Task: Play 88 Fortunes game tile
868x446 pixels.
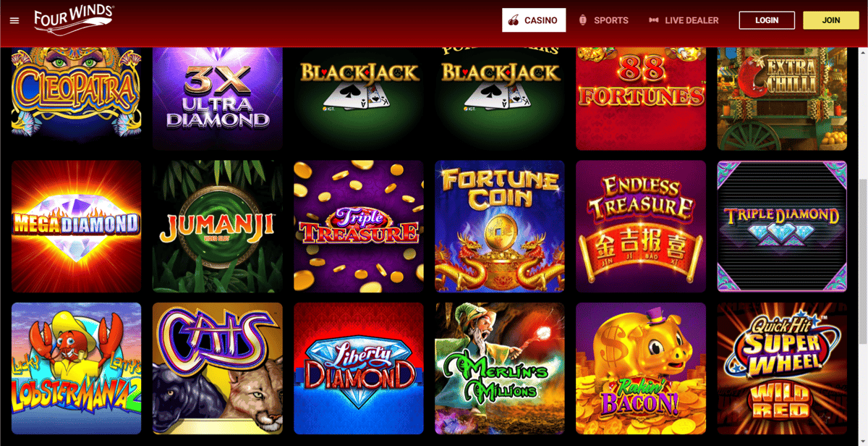Action: click(641, 98)
